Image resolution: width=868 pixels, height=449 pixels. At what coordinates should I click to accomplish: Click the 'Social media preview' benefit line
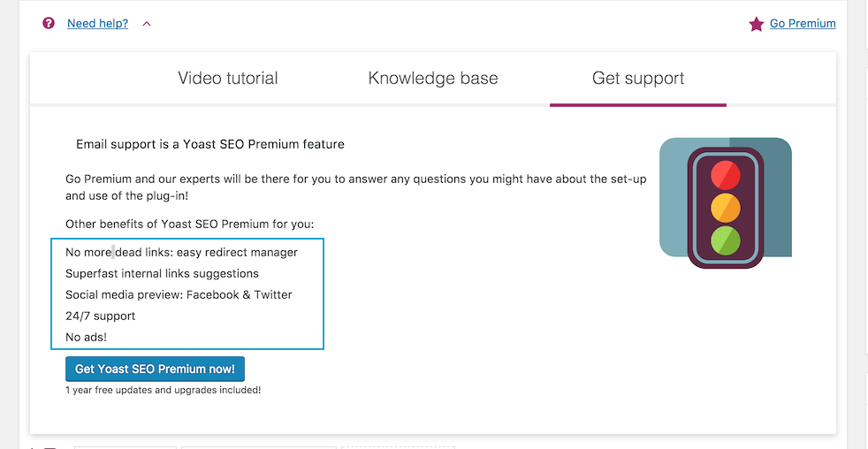(x=179, y=295)
